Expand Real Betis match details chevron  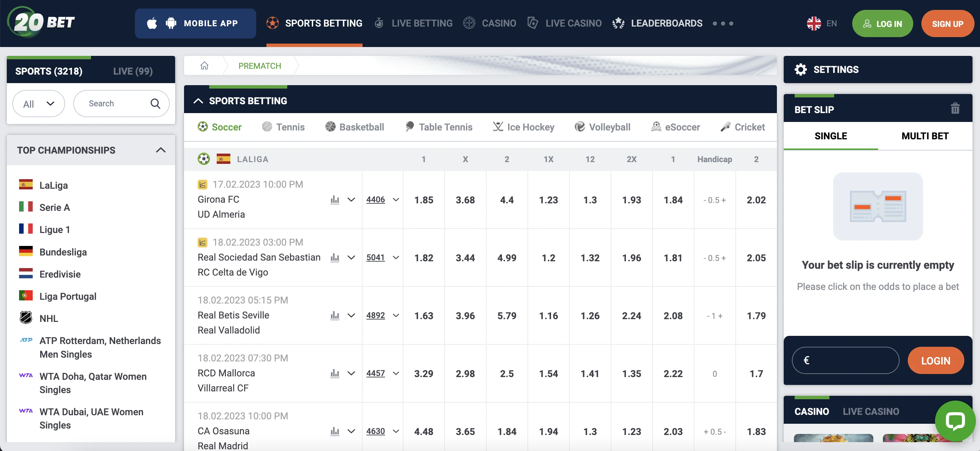pyautogui.click(x=351, y=315)
